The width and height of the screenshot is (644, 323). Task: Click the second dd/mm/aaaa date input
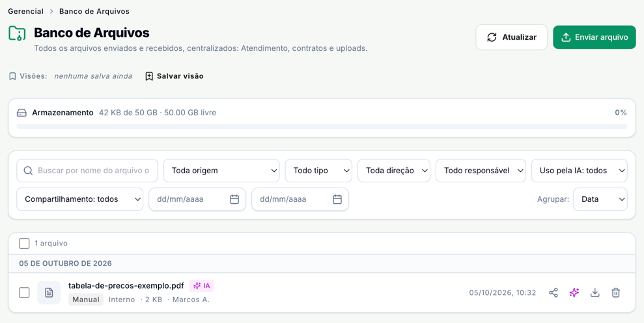300,199
